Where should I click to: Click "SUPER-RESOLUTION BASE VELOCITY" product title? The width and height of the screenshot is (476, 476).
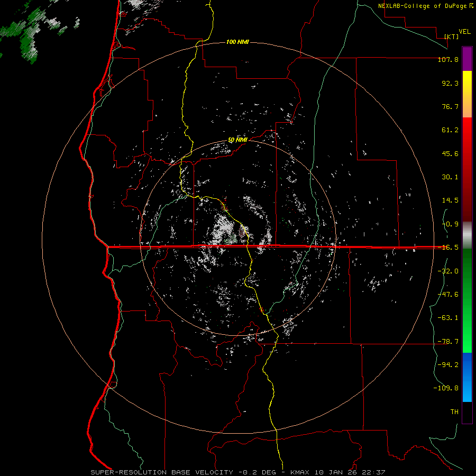tap(162, 472)
